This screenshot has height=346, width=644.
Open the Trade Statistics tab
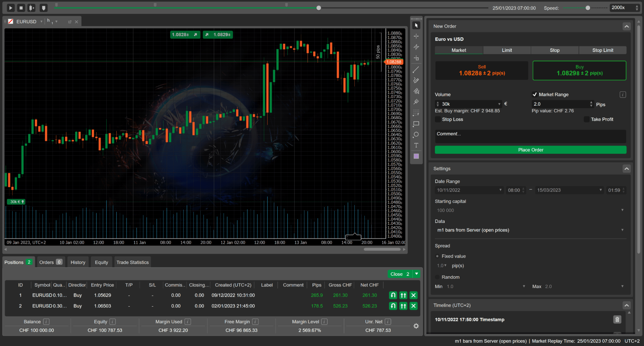coord(133,262)
